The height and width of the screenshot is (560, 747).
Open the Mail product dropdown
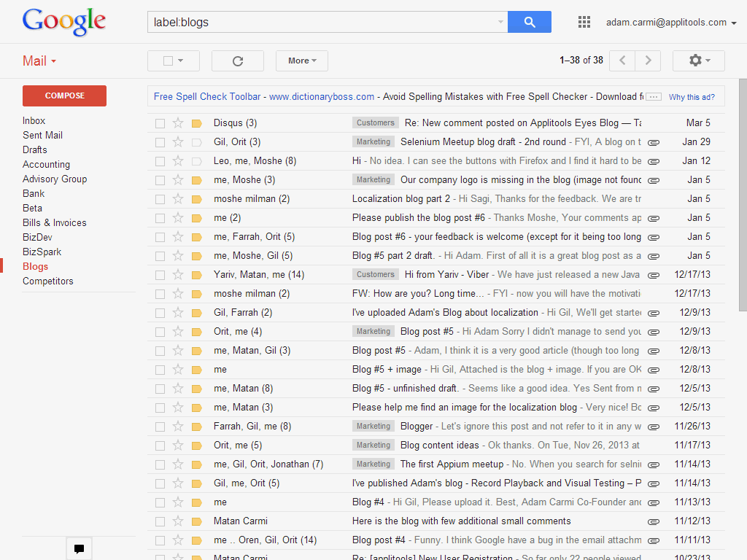(x=39, y=61)
